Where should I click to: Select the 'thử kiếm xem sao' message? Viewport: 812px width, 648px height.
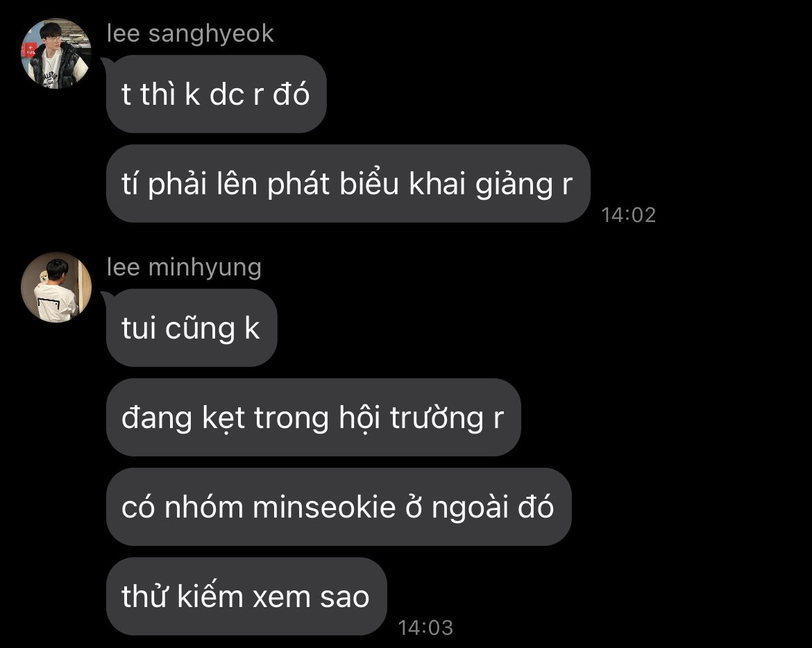point(246,597)
